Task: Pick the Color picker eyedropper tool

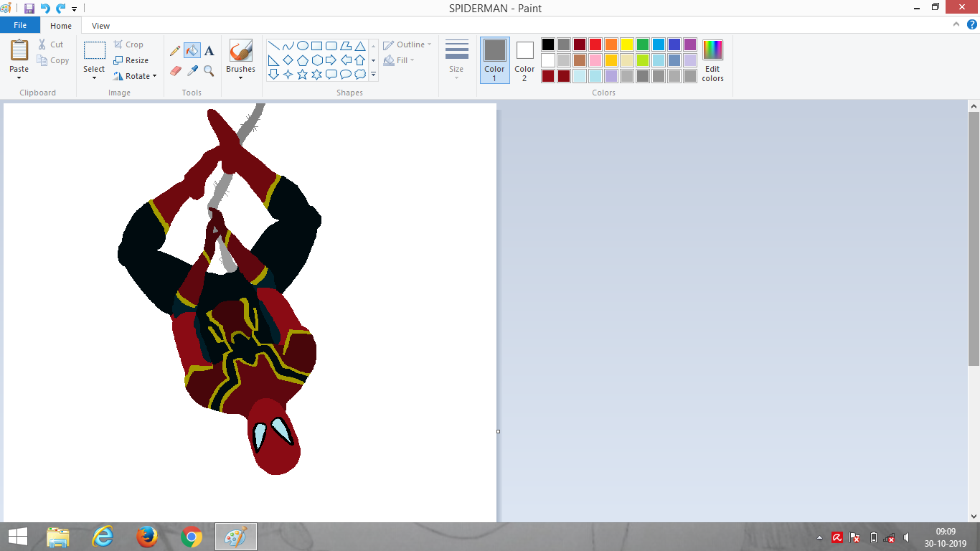Action: [192, 71]
